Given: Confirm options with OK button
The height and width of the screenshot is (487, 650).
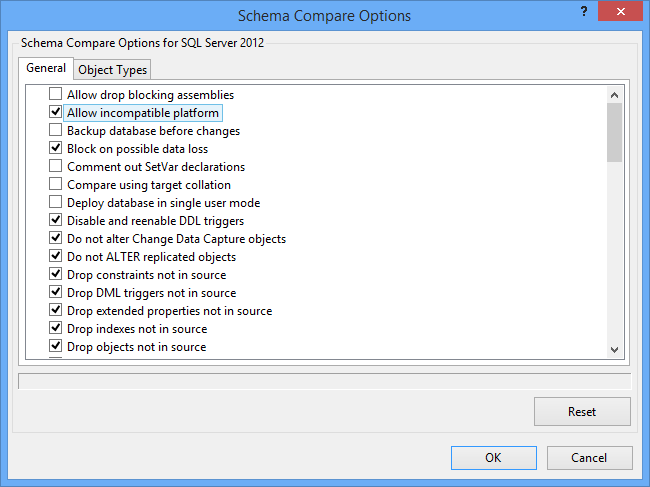Looking at the screenshot, I should coord(493,457).
